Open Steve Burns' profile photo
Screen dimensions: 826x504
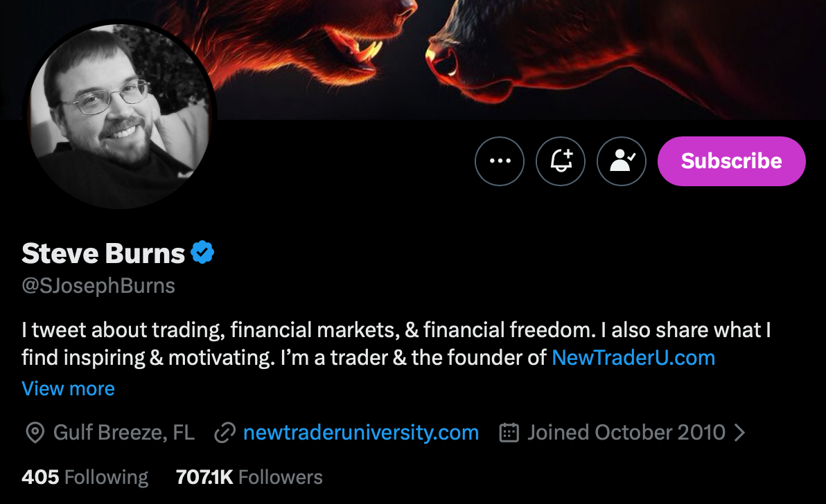click(120, 114)
